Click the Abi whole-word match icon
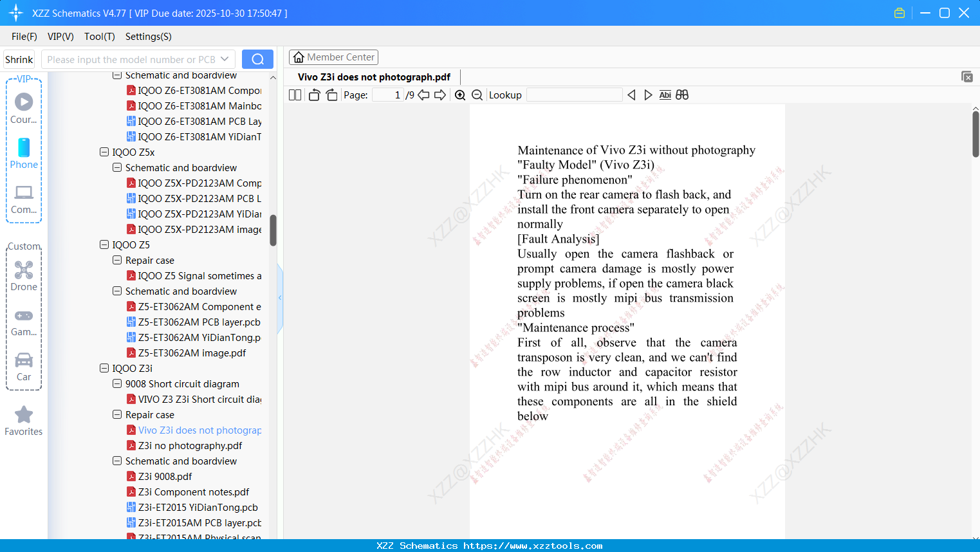980x552 pixels. 665,95
